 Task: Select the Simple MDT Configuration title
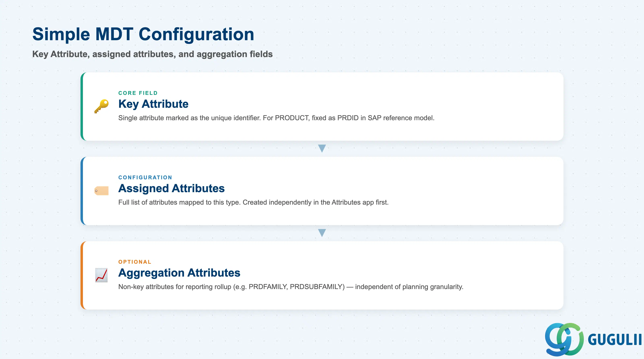pos(143,34)
